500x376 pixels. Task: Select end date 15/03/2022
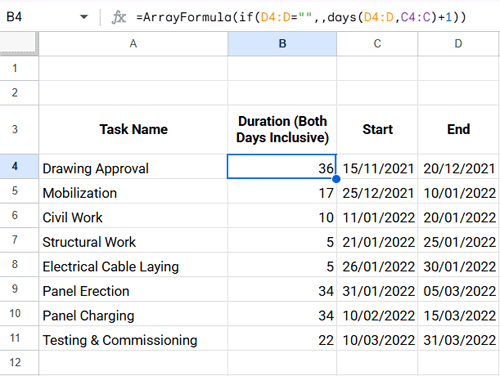point(459,314)
